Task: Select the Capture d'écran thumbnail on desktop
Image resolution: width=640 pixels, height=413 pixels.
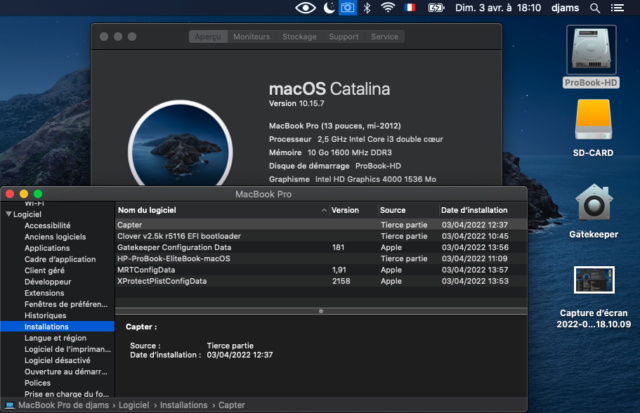Action: coord(594,280)
